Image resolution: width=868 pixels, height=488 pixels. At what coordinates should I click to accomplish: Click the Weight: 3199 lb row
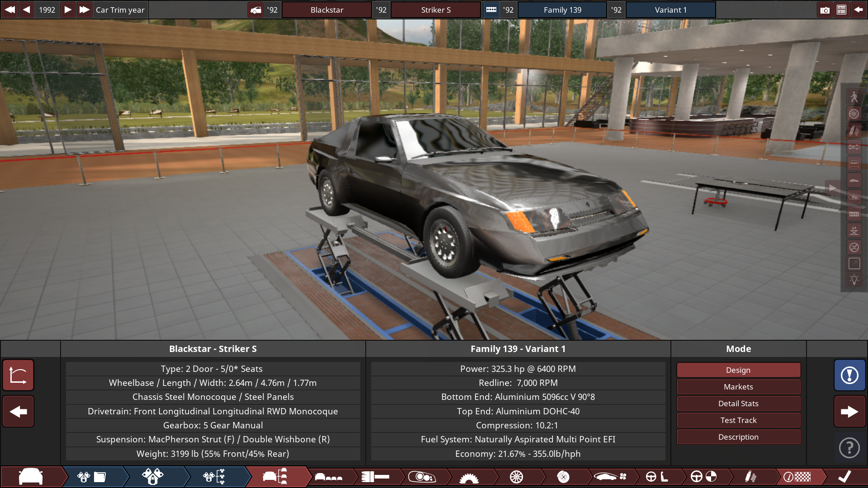pyautogui.click(x=213, y=454)
